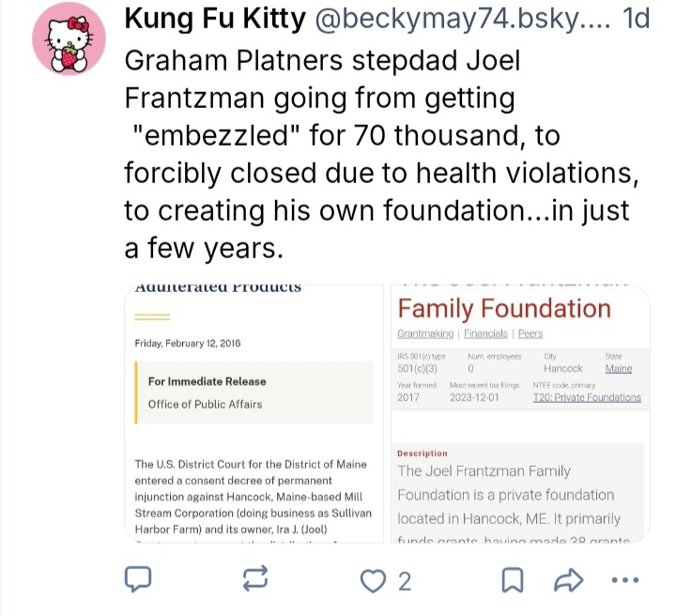Follow the Maine state link

pos(619,369)
